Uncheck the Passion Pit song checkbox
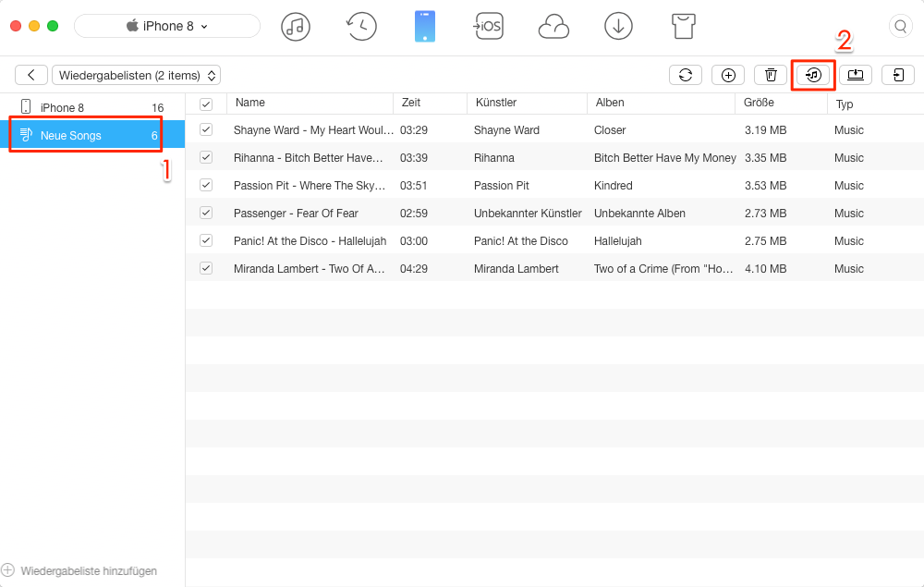Screen dimensions: 924x587 click(206, 185)
